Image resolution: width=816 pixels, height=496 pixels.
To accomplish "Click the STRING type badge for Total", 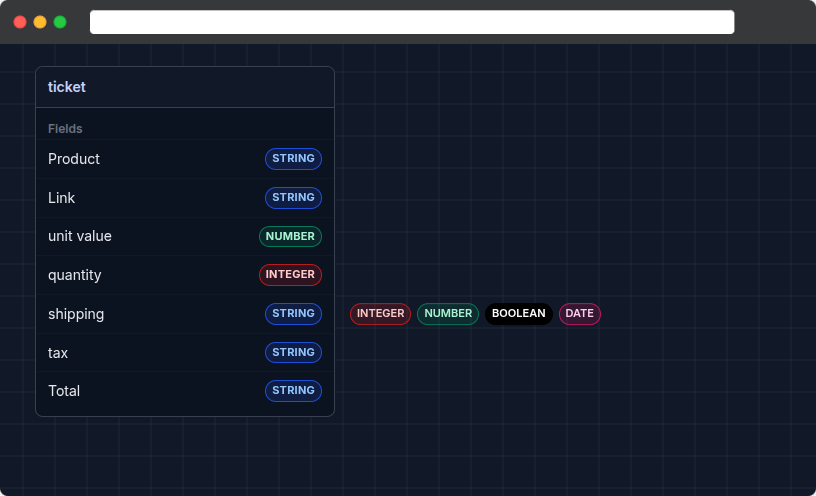I will (293, 391).
